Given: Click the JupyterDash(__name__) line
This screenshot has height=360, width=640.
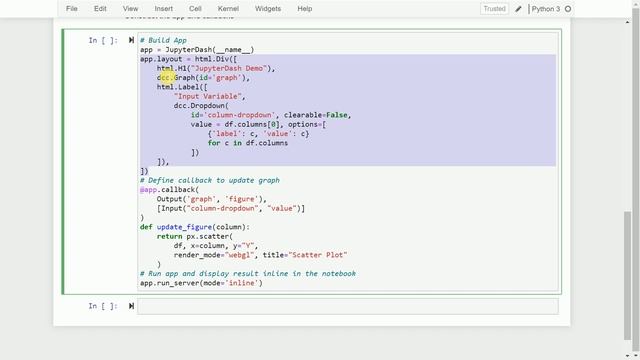Looking at the screenshot, I should [x=197, y=49].
